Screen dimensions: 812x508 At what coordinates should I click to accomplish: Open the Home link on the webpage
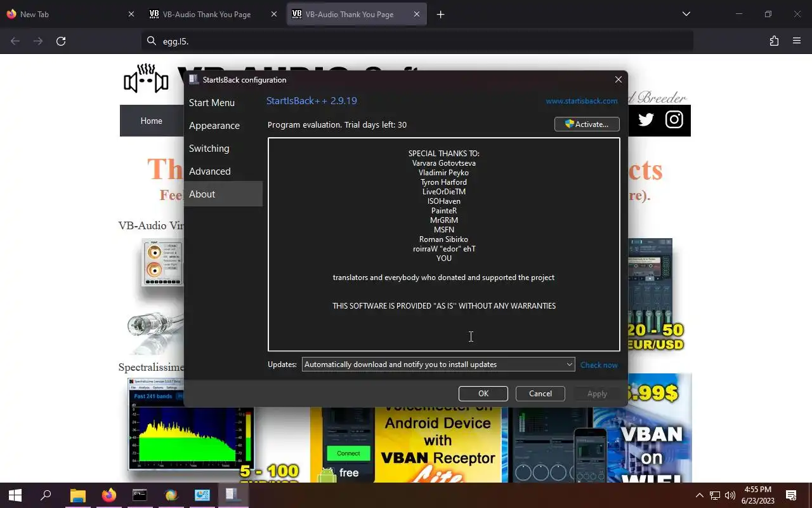[x=151, y=121]
